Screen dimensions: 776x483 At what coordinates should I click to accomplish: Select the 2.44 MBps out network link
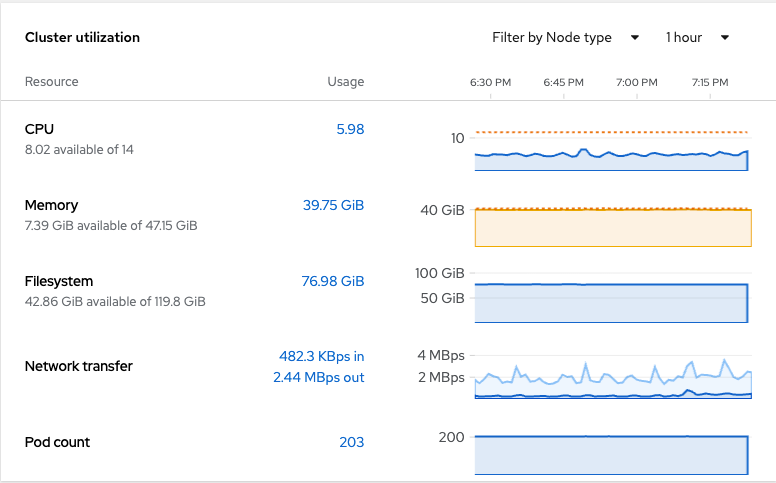318,377
